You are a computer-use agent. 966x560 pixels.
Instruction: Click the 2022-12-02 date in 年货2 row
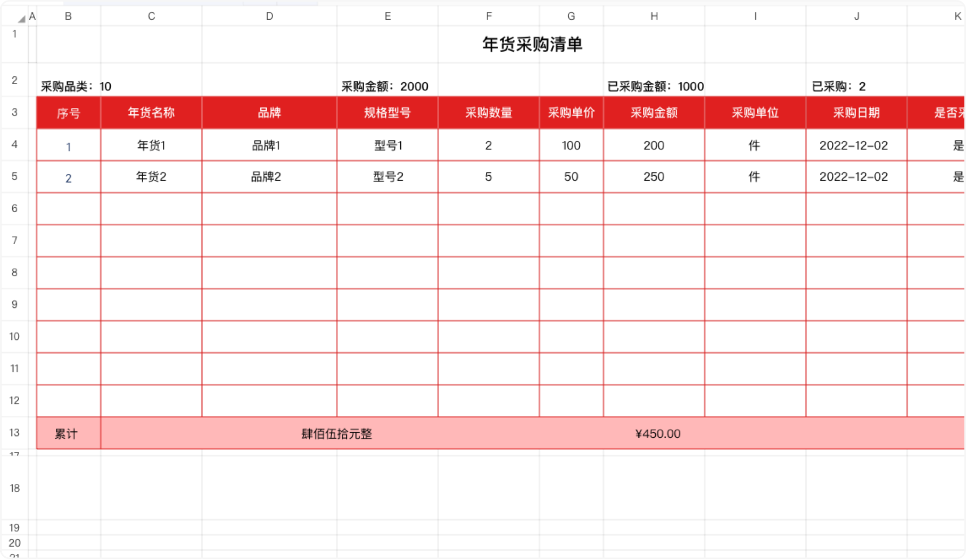click(856, 177)
